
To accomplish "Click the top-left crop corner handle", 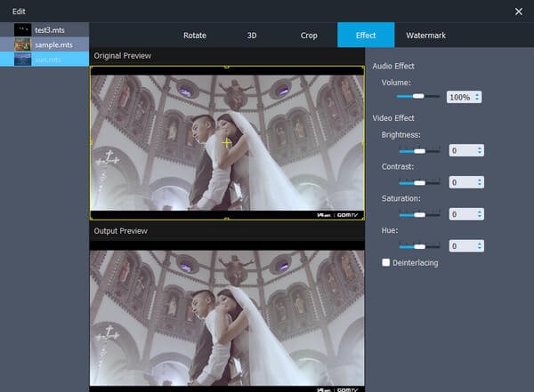I will [91, 68].
